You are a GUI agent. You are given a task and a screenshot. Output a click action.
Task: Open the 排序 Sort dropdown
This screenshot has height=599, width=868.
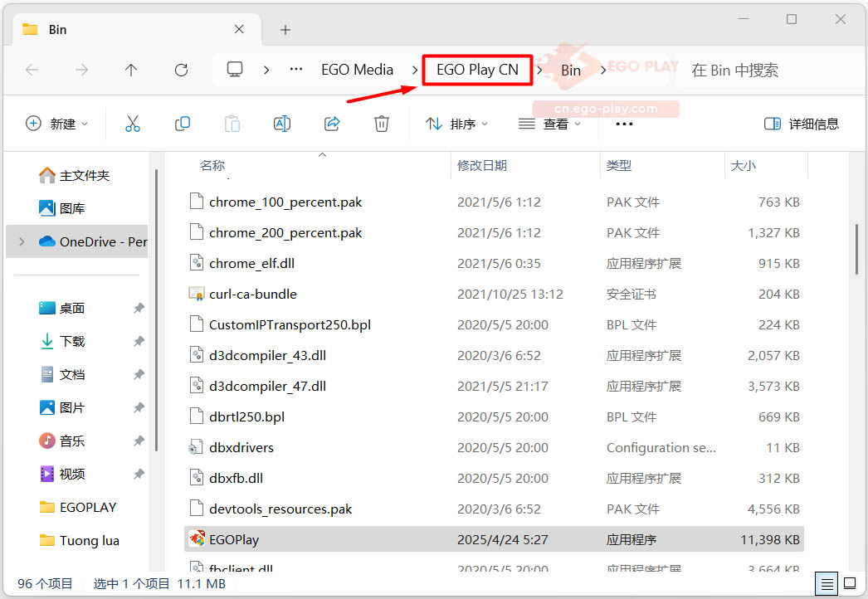pyautogui.click(x=456, y=124)
